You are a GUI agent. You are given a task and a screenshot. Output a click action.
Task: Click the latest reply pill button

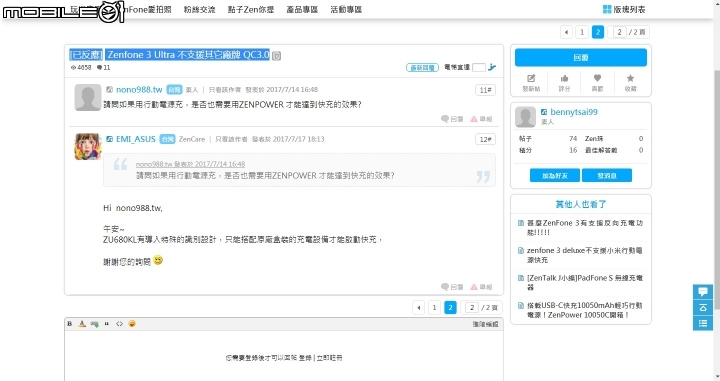pos(422,67)
